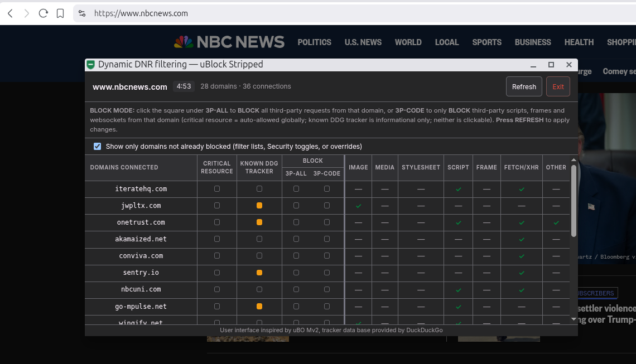Minimize the Dynamic DNR filtering window
The image size is (636, 364).
click(533, 65)
